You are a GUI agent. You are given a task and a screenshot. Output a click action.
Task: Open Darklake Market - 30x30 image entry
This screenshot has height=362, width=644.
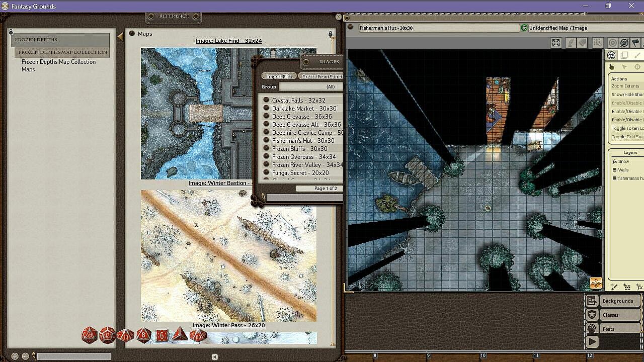click(304, 109)
